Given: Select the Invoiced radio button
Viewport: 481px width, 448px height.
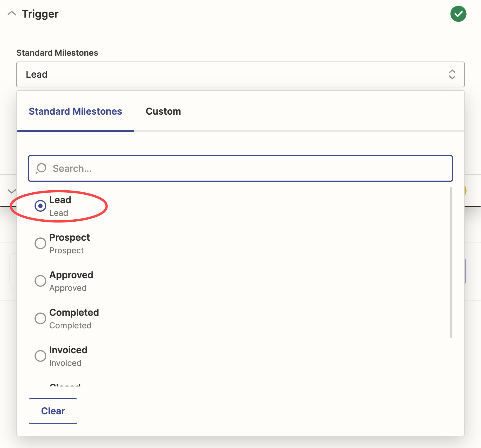Looking at the screenshot, I should tap(40, 356).
